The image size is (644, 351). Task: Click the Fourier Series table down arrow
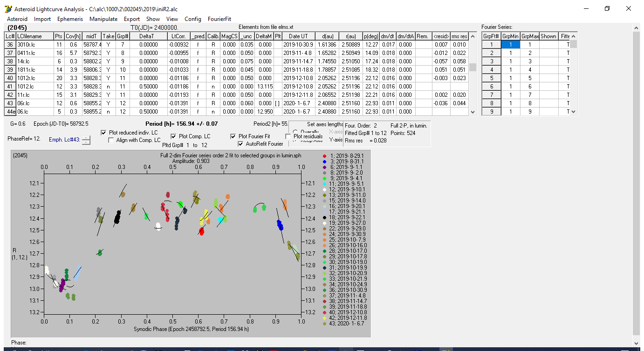[574, 112]
